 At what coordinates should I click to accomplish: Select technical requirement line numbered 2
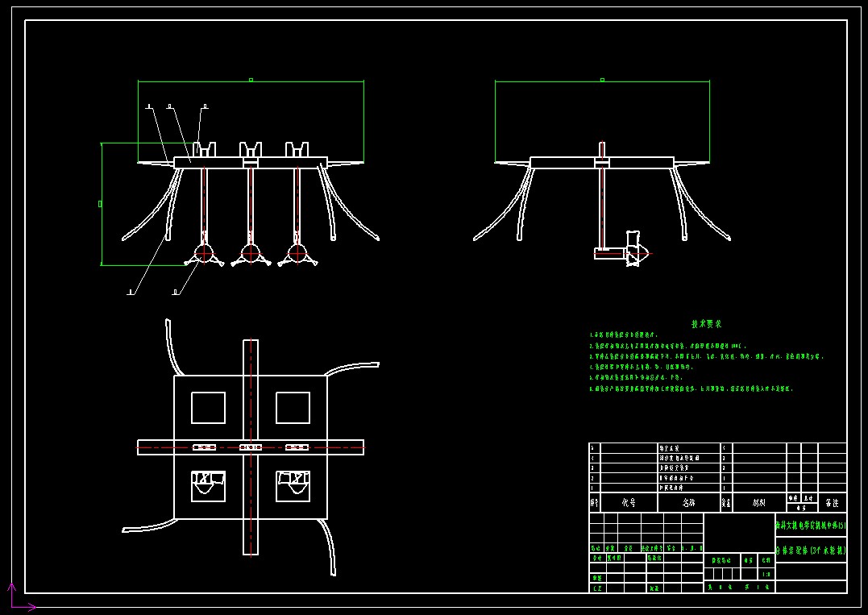click(668, 346)
